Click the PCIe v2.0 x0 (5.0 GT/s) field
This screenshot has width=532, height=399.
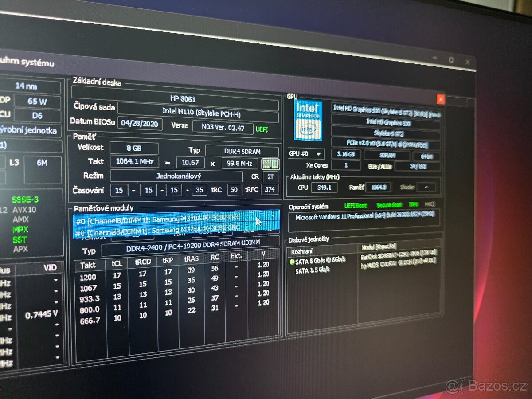[386, 144]
